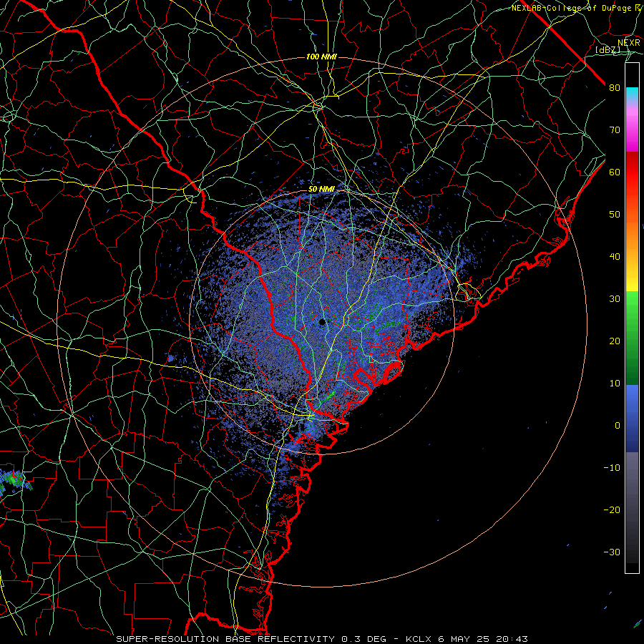This screenshot has height=644, width=644.
Task: Click the '30' value on dBZ scale
Action: [x=615, y=299]
